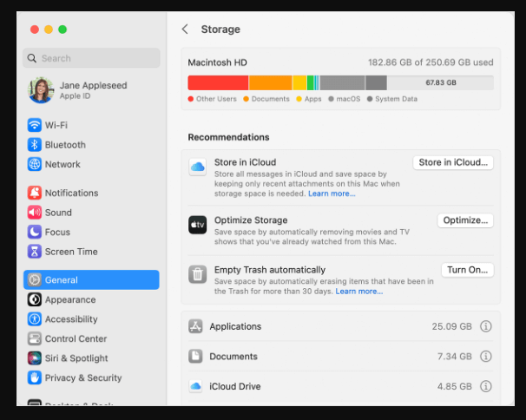The image size is (526, 420).
Task: Click the Focus moon icon
Action: point(35,232)
